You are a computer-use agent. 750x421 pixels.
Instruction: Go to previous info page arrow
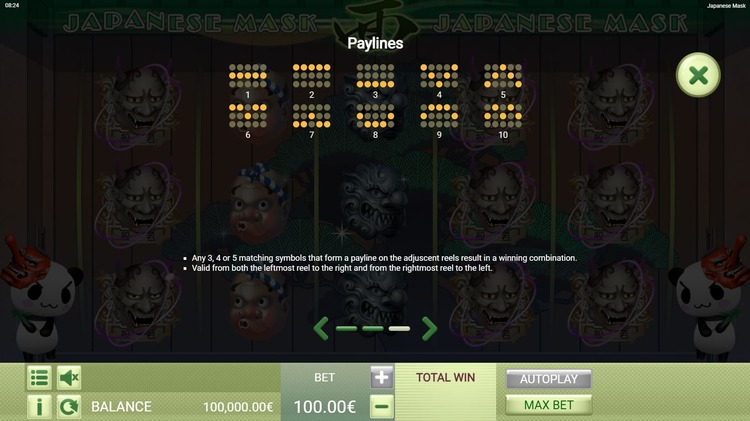(x=321, y=328)
